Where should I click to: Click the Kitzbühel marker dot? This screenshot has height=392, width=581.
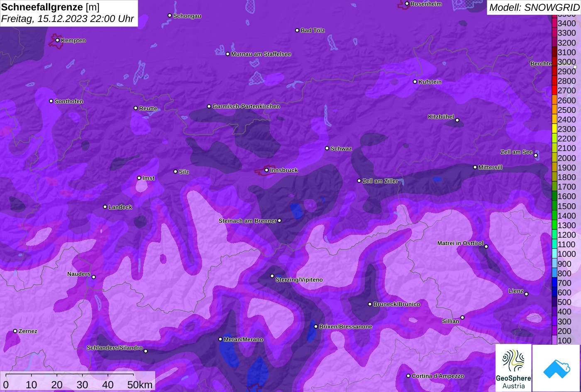click(457, 120)
